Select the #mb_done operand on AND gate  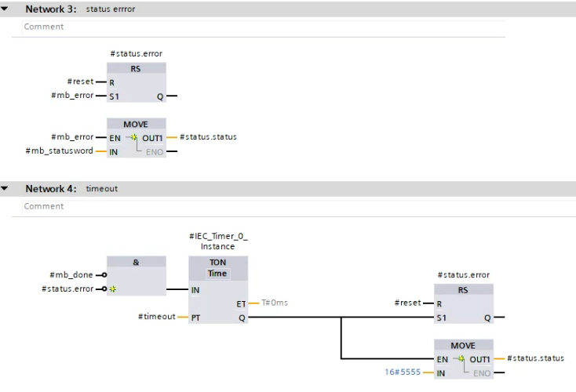coord(71,275)
